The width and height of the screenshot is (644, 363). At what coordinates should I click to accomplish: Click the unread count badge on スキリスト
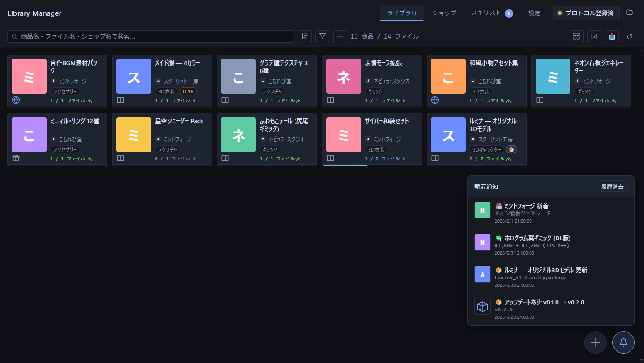coord(509,13)
